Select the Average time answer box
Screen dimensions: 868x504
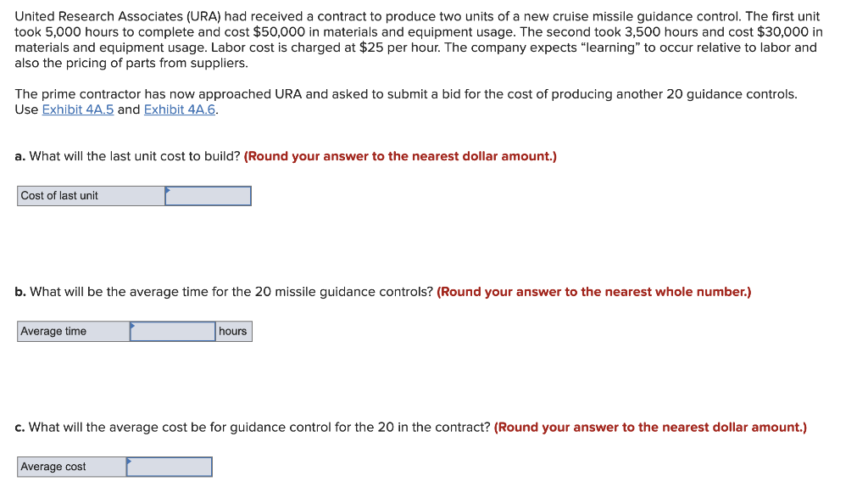[172, 331]
